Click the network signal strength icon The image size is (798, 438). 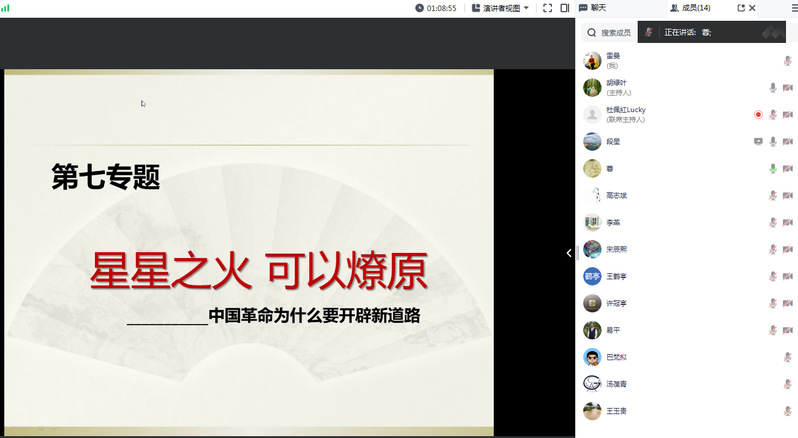click(x=8, y=8)
